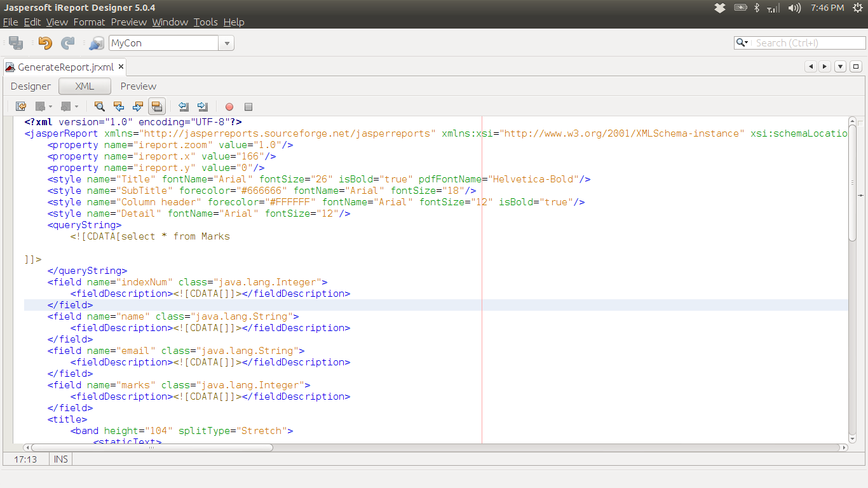Click the "Column header" style line

click(316, 202)
